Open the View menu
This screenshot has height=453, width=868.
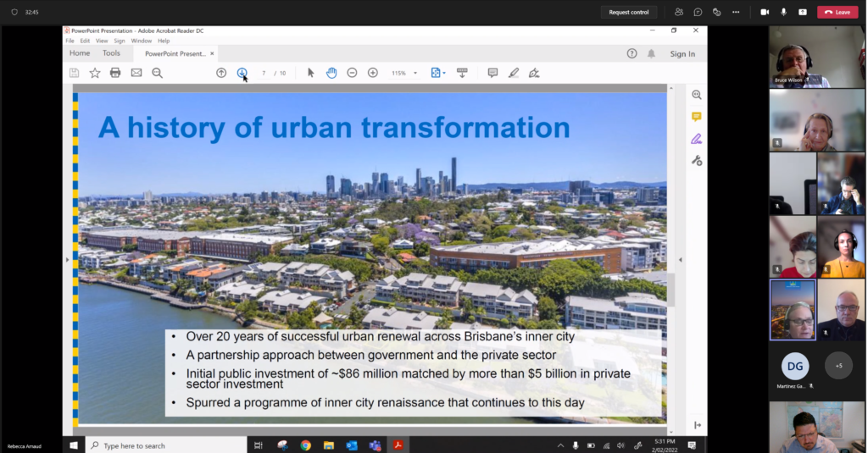pos(102,41)
